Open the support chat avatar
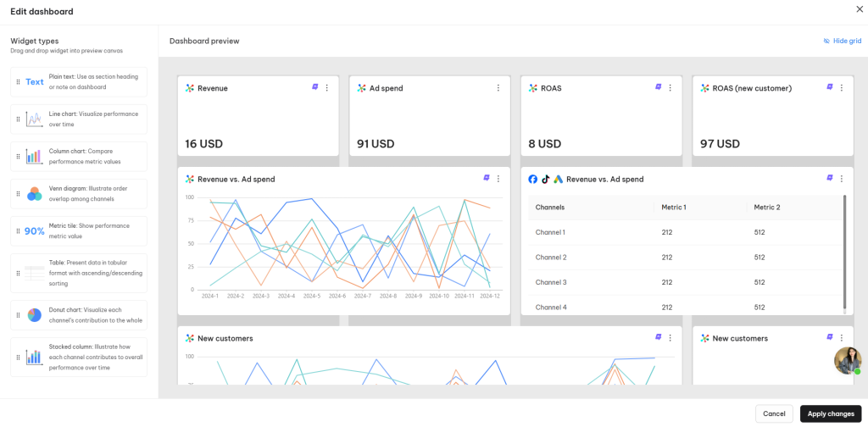 (x=848, y=361)
